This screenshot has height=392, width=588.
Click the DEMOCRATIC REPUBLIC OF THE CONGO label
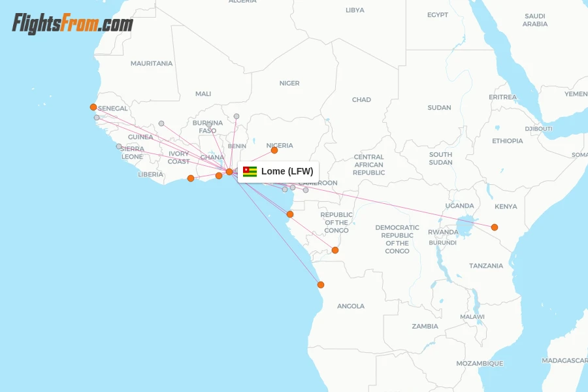pyautogui.click(x=397, y=239)
